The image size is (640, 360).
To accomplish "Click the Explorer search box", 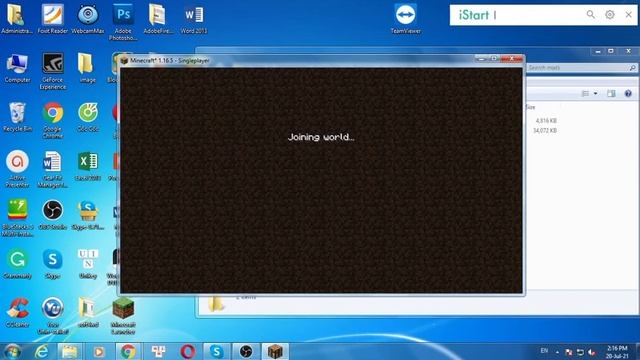I will point(581,67).
